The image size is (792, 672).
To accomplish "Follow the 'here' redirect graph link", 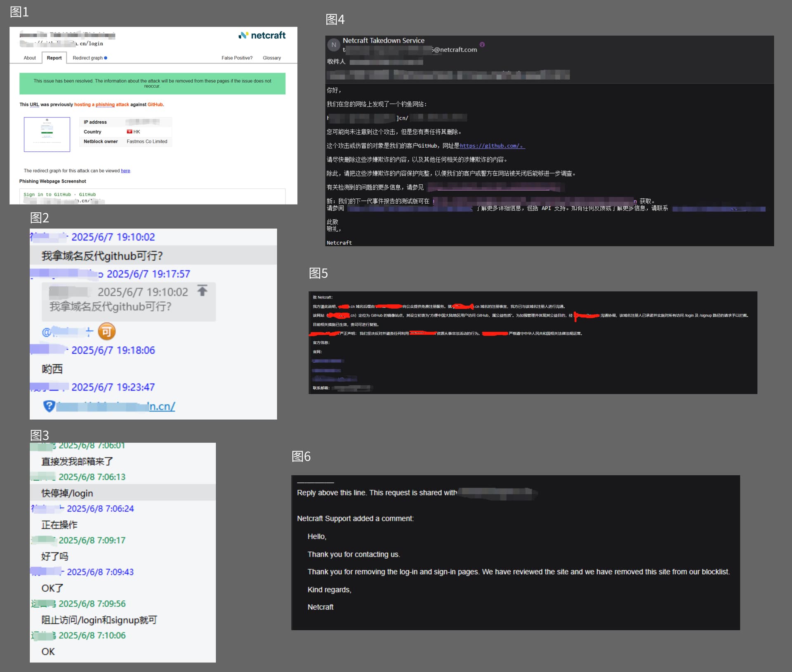I will pyautogui.click(x=125, y=171).
